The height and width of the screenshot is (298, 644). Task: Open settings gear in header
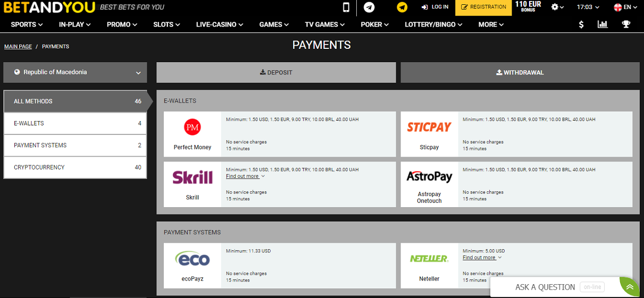click(558, 7)
